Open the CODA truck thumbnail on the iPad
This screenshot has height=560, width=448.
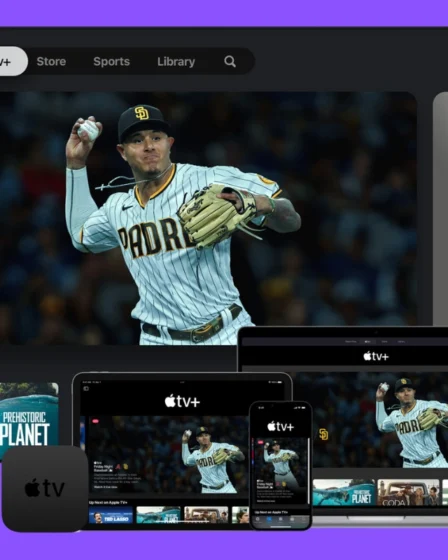(206, 515)
